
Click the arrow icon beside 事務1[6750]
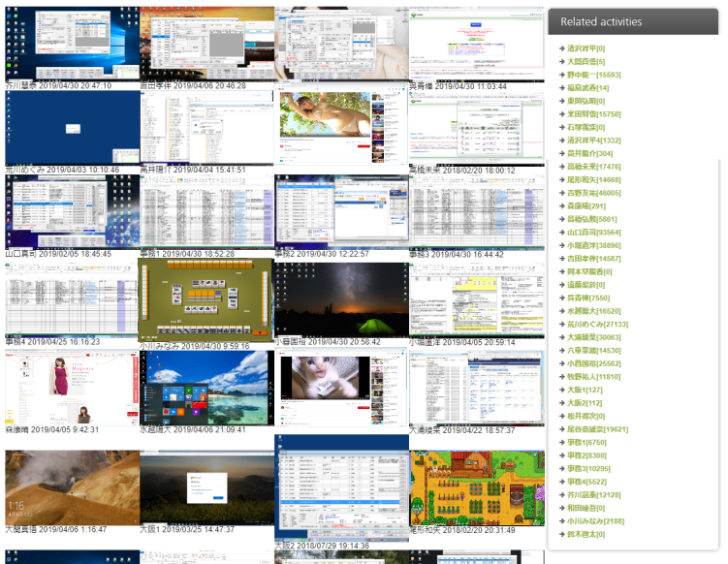tap(561, 442)
